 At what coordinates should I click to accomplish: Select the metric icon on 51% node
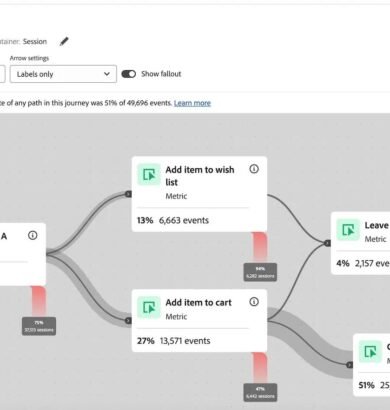370,351
